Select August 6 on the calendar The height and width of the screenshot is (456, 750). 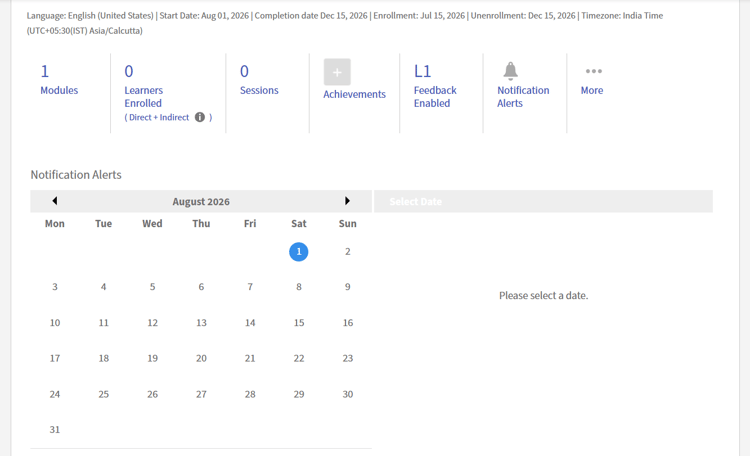pos(201,287)
